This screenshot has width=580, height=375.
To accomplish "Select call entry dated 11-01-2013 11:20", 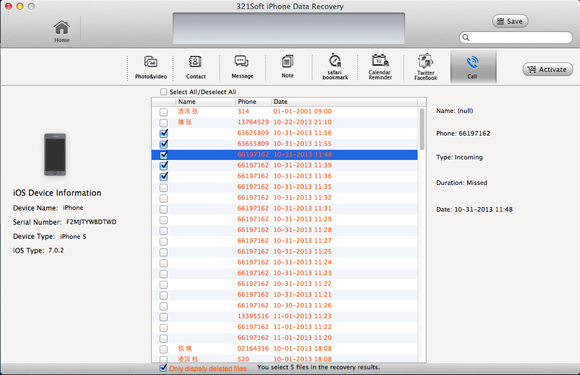I will [x=284, y=337].
